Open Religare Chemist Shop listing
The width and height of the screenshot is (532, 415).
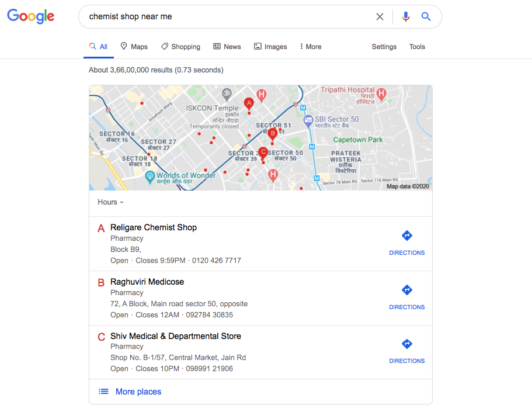pyautogui.click(x=154, y=227)
